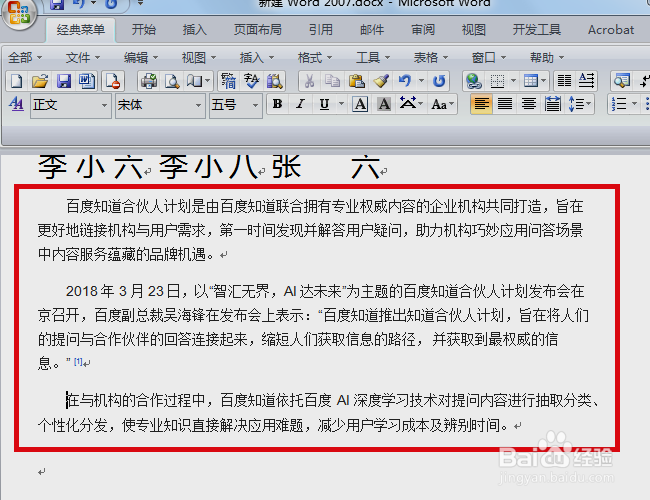The image size is (650, 500).
Task: Open quick access toolbar customize arrow
Action: [141, 3]
